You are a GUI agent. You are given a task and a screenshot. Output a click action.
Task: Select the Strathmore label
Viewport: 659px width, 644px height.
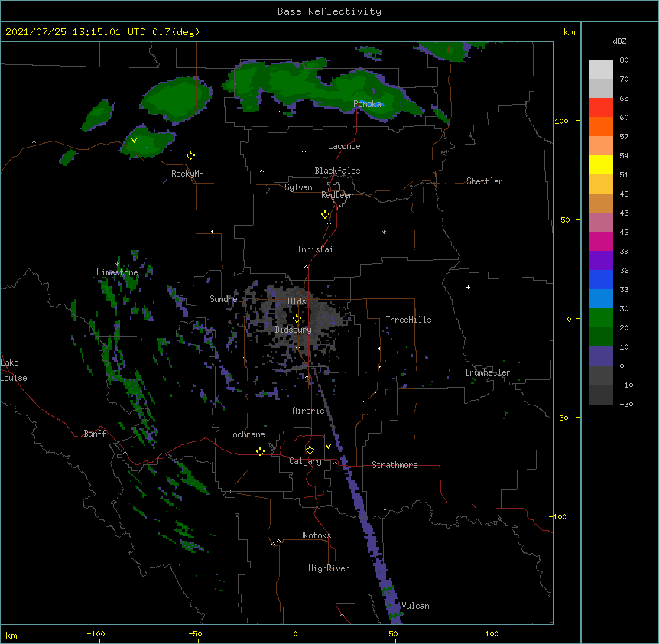[x=394, y=465]
